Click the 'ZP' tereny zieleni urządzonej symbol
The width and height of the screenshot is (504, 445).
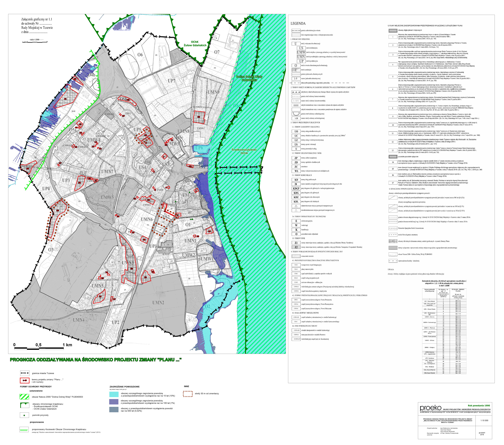[296, 158]
